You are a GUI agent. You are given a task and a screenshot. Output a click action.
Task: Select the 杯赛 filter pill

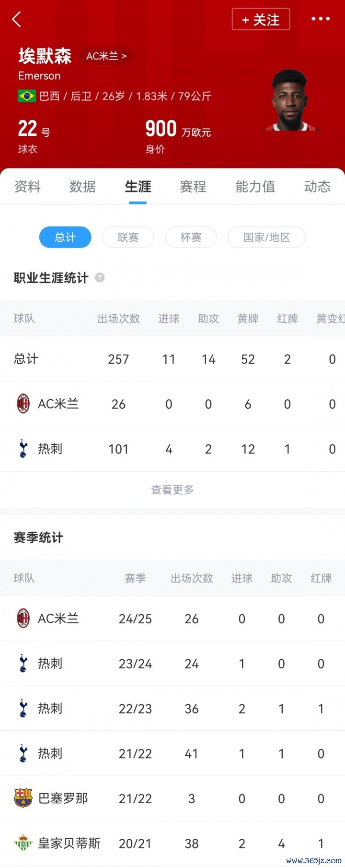(x=191, y=238)
